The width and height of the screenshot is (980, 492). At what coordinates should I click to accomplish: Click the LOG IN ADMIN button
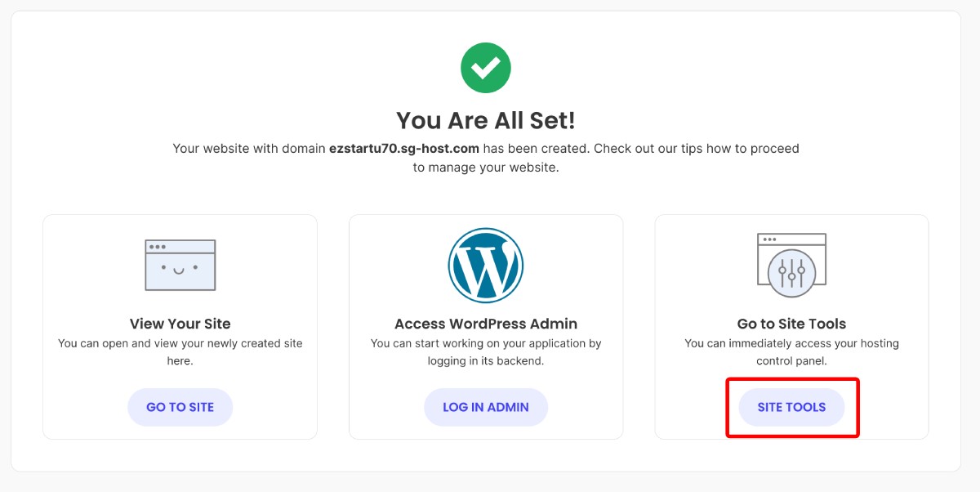[486, 406]
